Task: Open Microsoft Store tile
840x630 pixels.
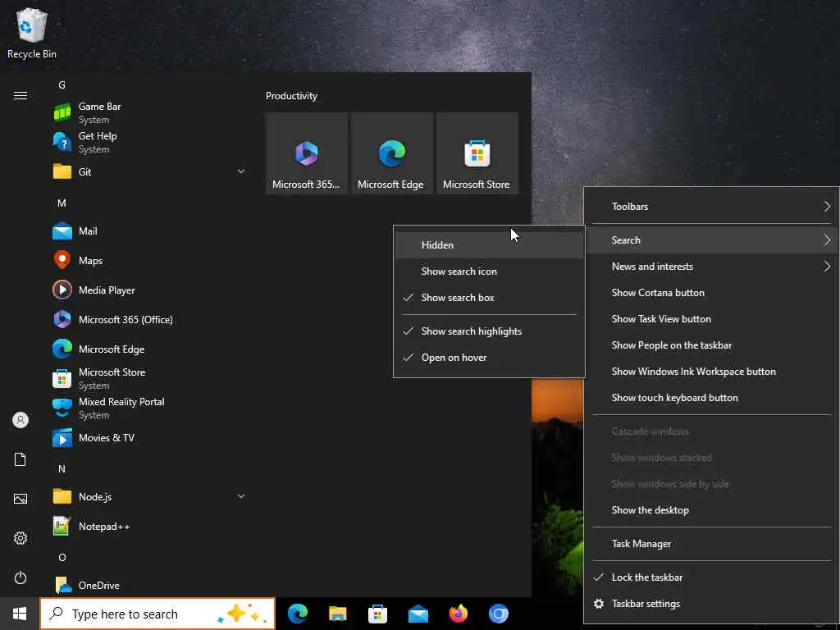Action: click(x=477, y=153)
